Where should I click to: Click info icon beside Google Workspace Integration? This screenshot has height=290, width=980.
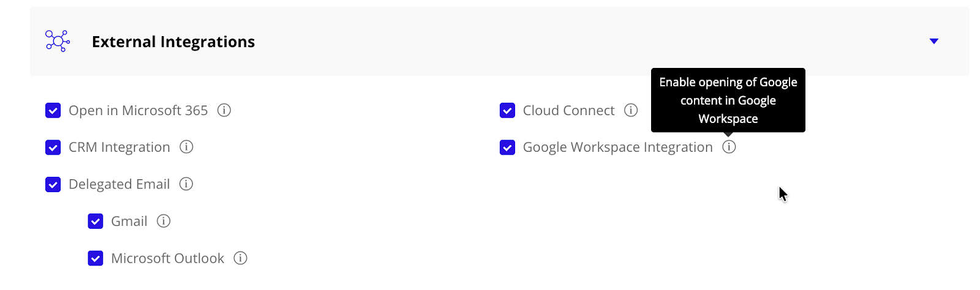pos(729,147)
